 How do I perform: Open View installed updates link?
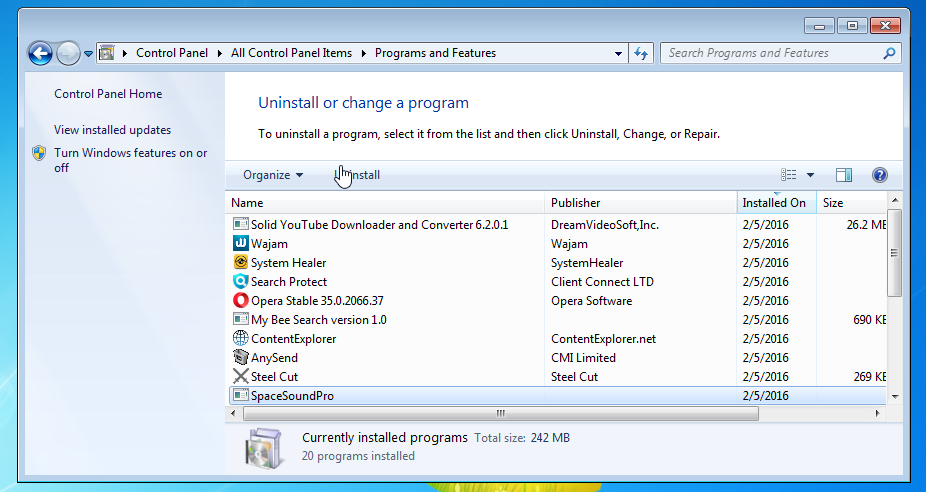(x=113, y=130)
